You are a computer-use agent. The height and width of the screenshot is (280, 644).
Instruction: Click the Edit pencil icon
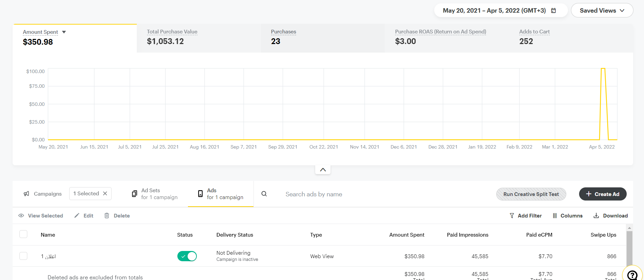pos(77,215)
